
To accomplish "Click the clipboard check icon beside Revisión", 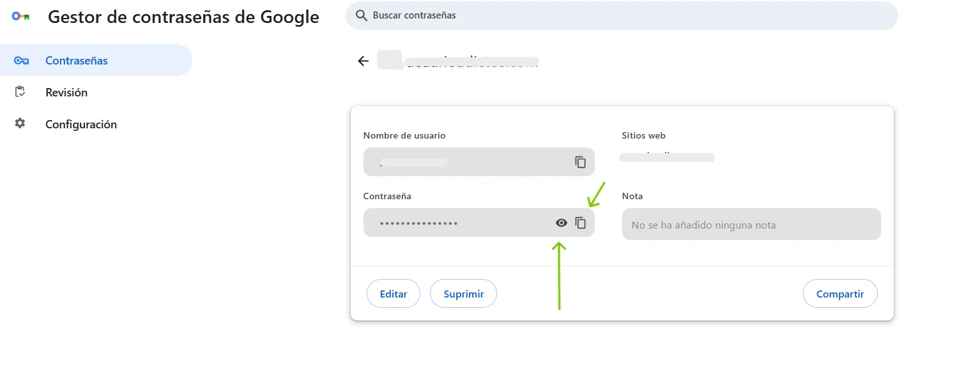I will click(x=20, y=92).
